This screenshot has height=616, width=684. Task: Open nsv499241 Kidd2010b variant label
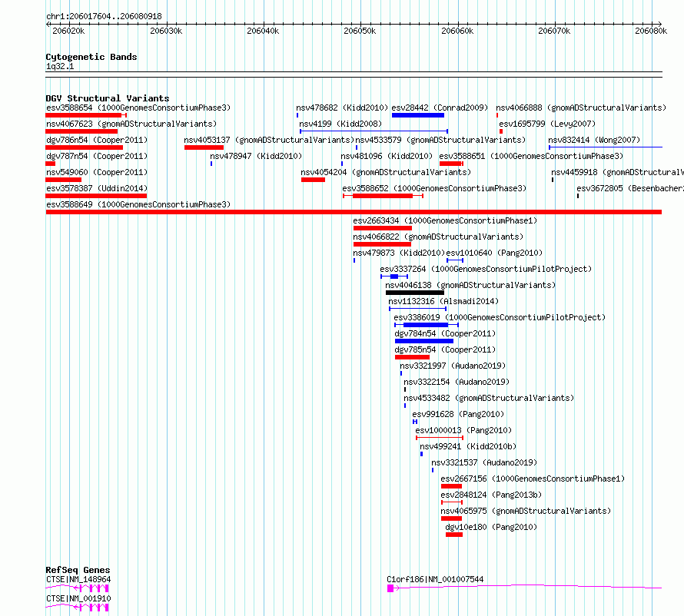click(x=468, y=446)
